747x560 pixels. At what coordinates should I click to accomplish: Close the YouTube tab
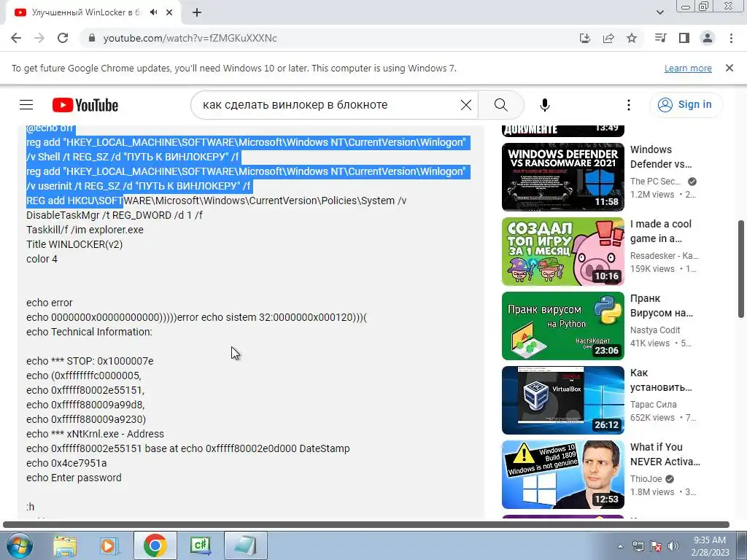[169, 12]
